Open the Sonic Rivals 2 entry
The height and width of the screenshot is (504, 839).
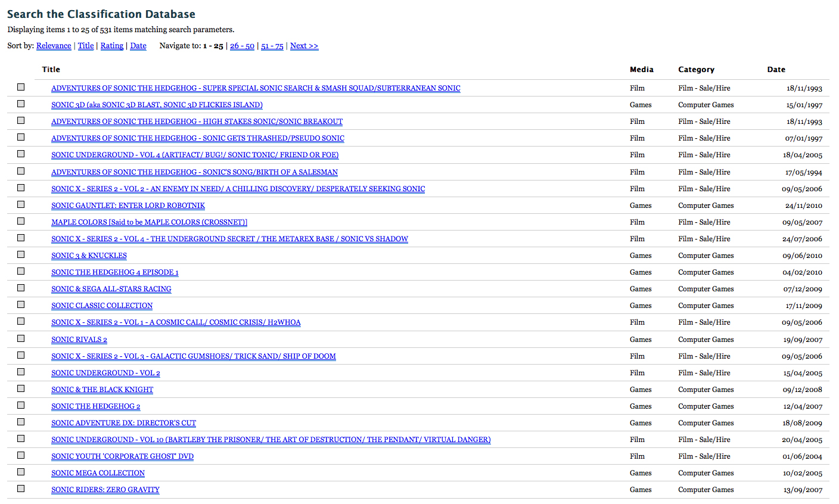click(79, 340)
